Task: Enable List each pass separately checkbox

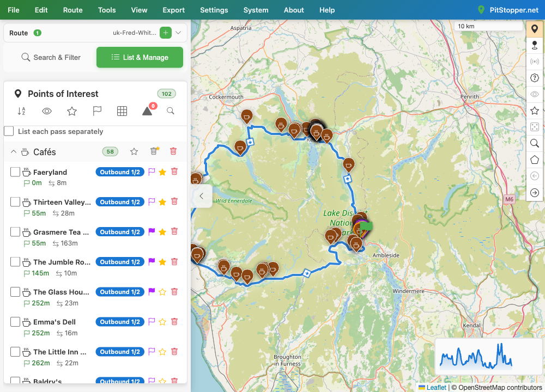Action: pos(9,131)
